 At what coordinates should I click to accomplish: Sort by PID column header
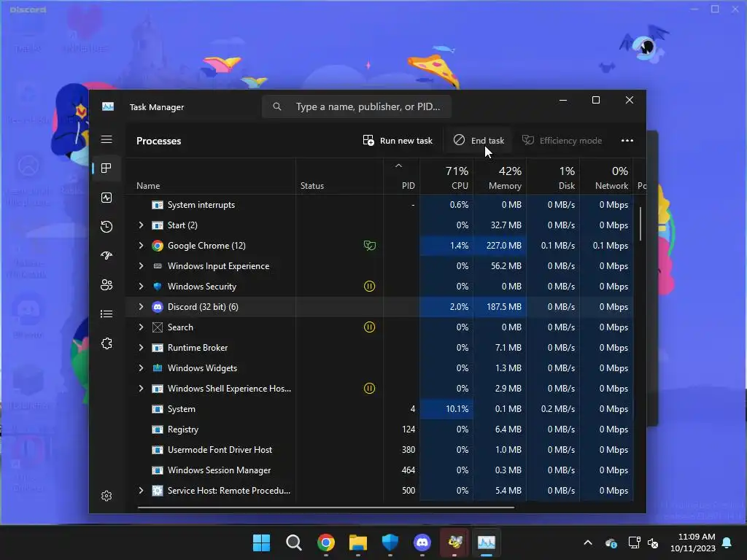pos(401,176)
